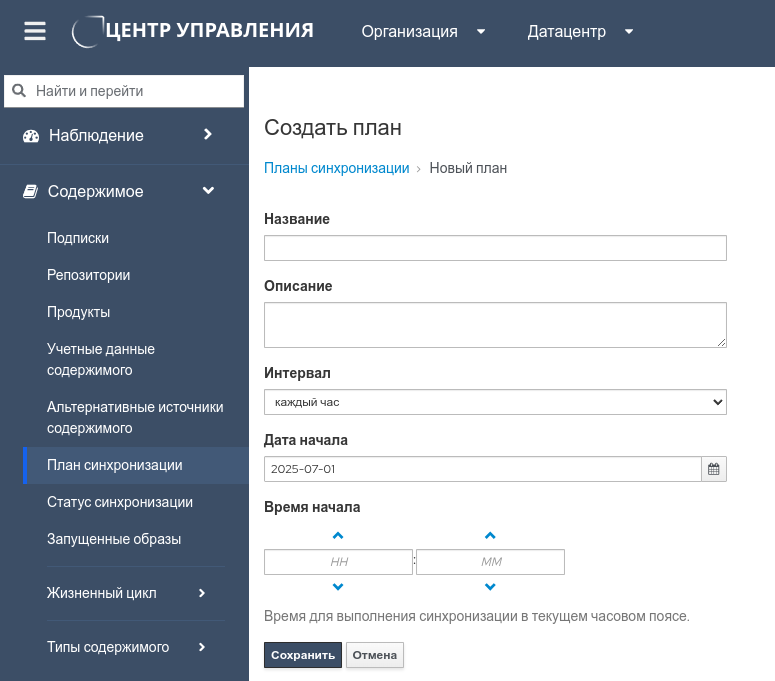775x681 pixels.
Task: Click the Наблюдение dashboard icon
Action: click(30, 136)
